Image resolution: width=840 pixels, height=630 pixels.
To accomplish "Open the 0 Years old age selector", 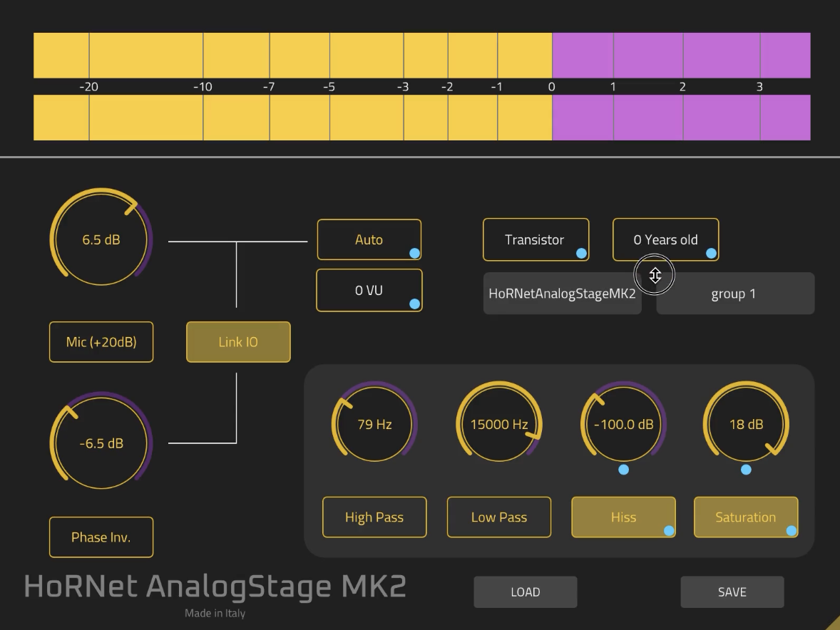I will (x=666, y=239).
